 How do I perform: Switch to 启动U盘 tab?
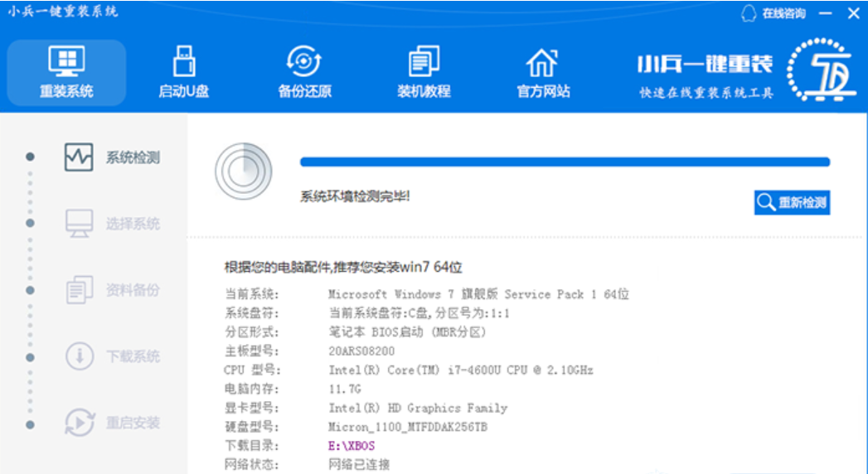coord(184,72)
